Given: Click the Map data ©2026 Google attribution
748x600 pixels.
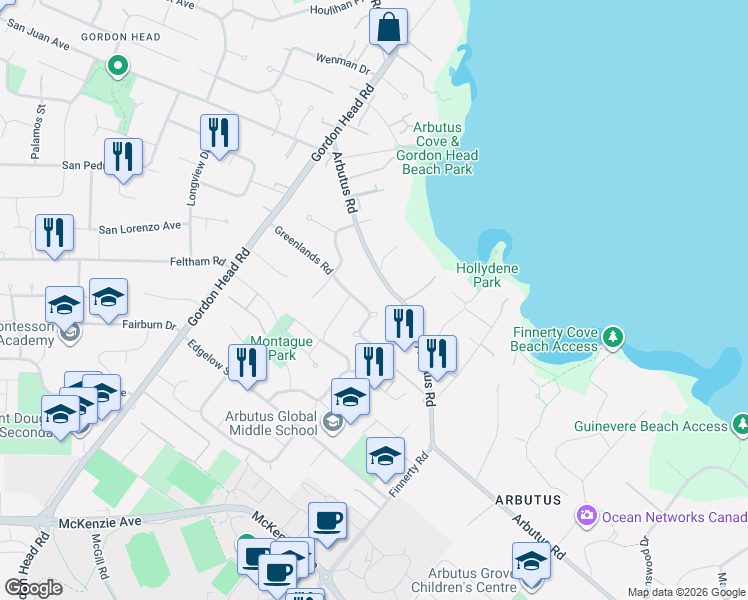Looking at the screenshot, I should point(686,592).
